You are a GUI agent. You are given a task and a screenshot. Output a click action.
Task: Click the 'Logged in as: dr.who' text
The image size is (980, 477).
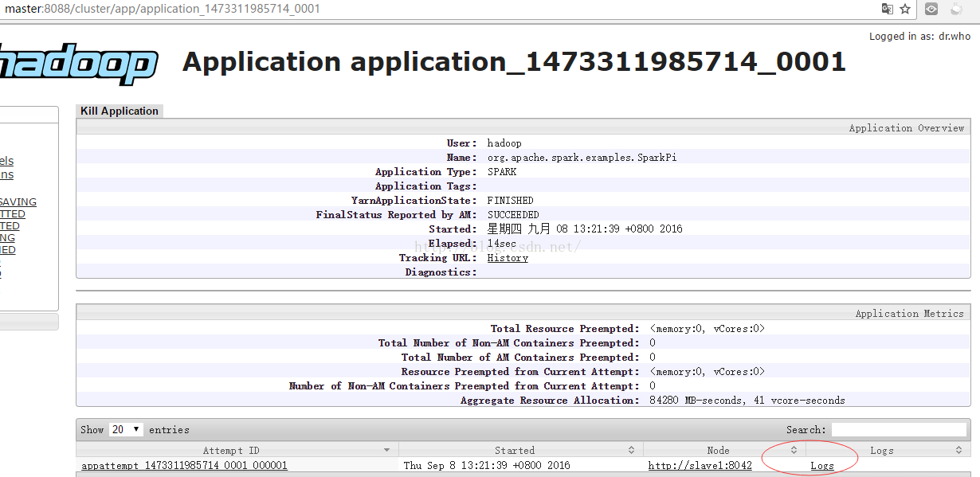920,36
